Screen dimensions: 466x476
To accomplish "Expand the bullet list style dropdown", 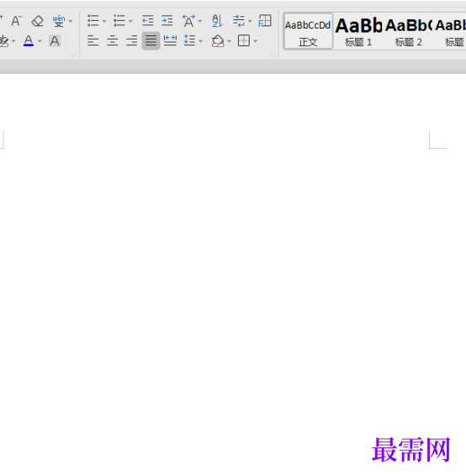I will coord(104,21).
